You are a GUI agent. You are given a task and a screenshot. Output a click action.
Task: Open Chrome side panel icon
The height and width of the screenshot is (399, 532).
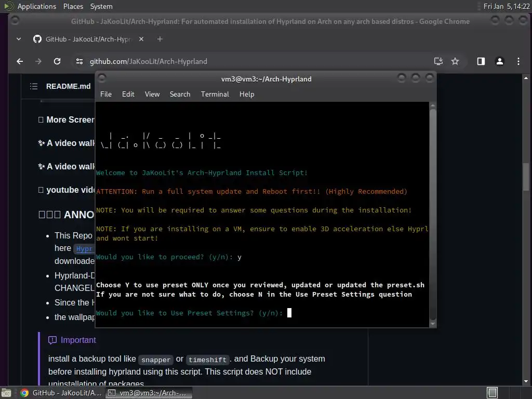[x=481, y=61]
